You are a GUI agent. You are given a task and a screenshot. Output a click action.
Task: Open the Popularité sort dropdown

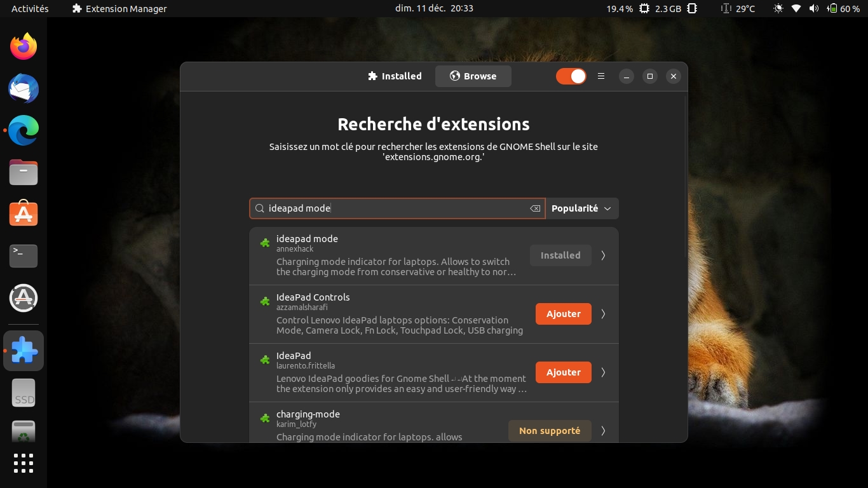581,208
